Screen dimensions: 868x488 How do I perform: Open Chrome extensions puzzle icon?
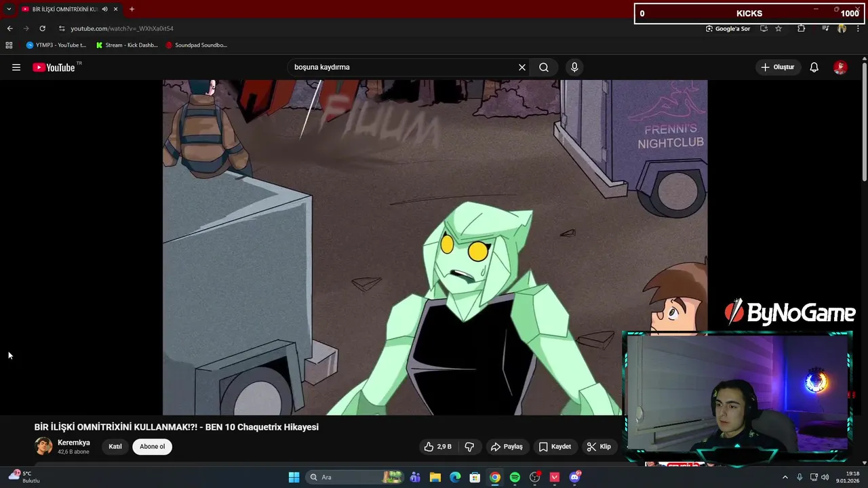click(x=802, y=28)
